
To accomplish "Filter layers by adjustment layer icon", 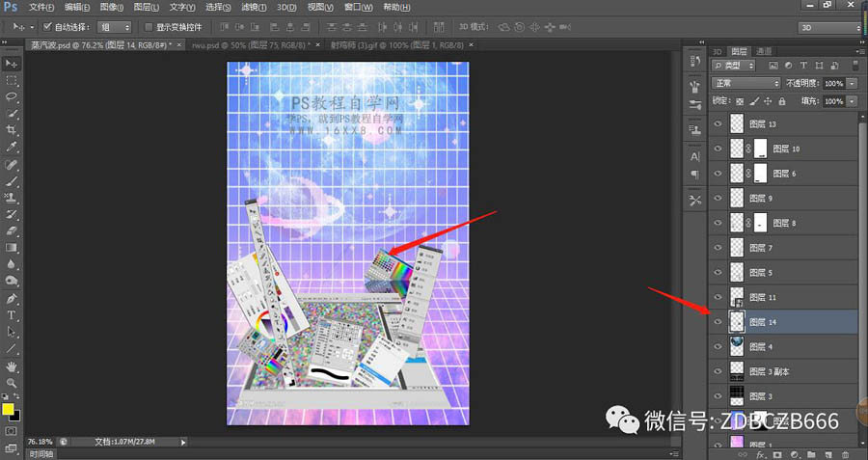I will (788, 66).
